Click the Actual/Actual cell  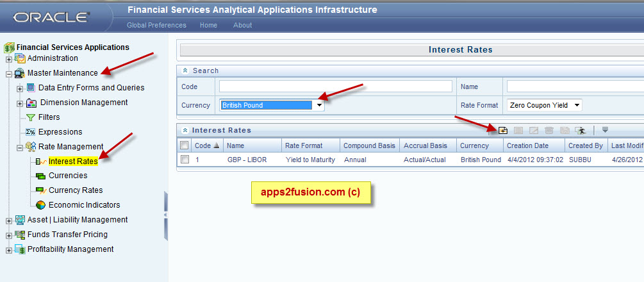pos(425,160)
